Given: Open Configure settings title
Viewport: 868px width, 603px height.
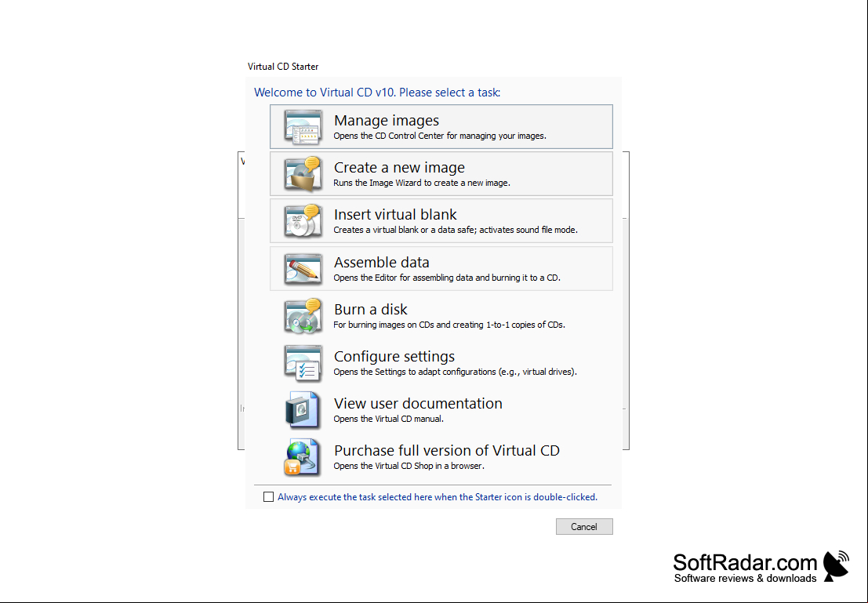Looking at the screenshot, I should (x=394, y=356).
